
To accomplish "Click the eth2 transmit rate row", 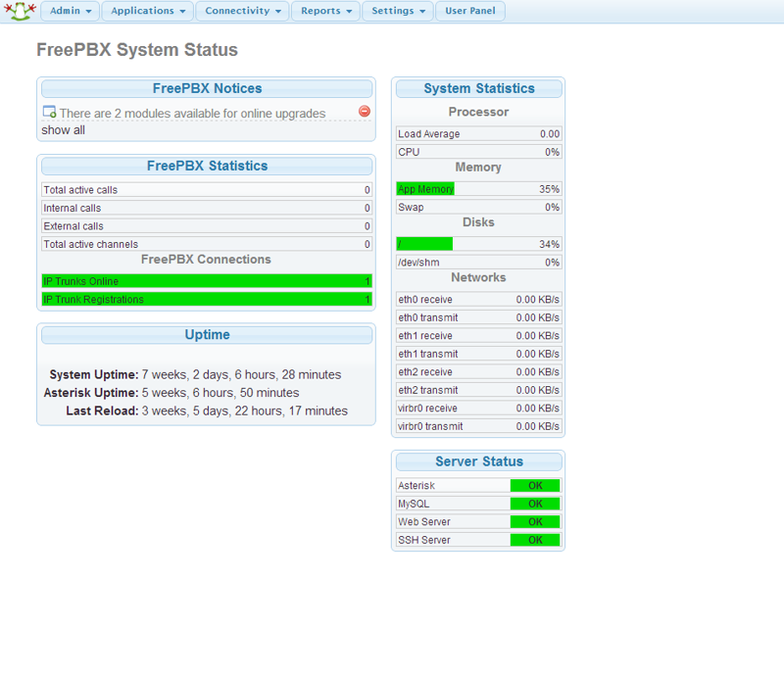I will click(x=478, y=390).
